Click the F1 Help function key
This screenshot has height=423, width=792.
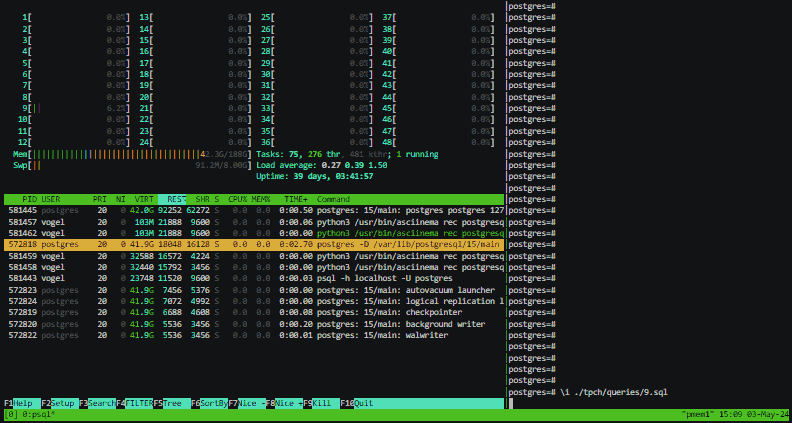(22, 403)
